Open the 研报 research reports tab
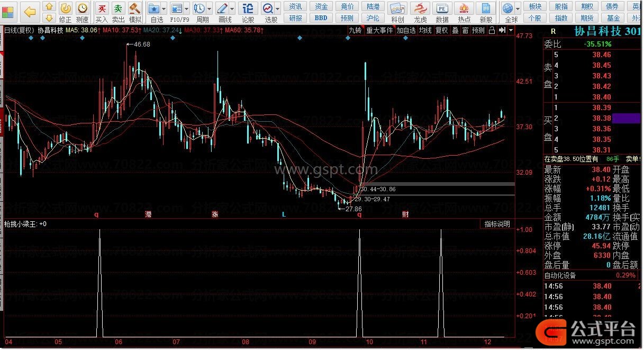This screenshot has width=644, height=350. [296, 18]
